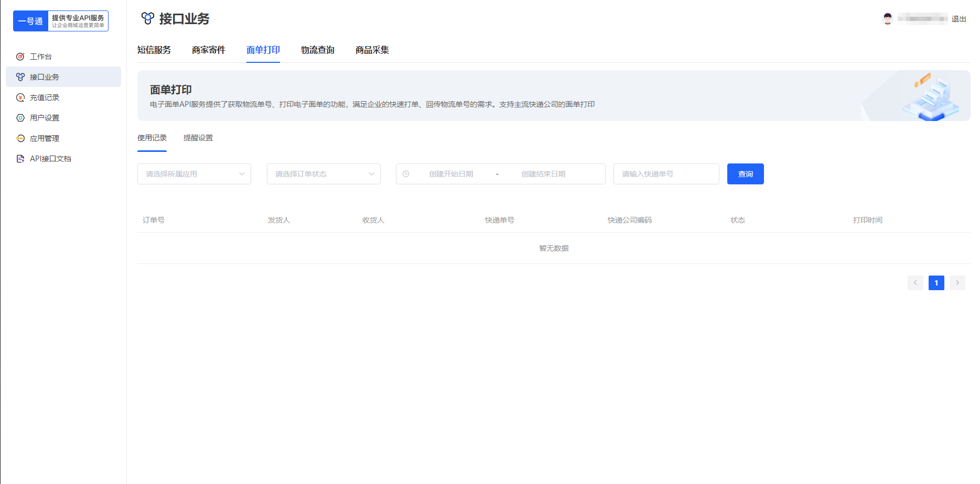This screenshot has width=980, height=484.
Task: Select 接口业务 in the sidebar
Action: pyautogui.click(x=63, y=77)
